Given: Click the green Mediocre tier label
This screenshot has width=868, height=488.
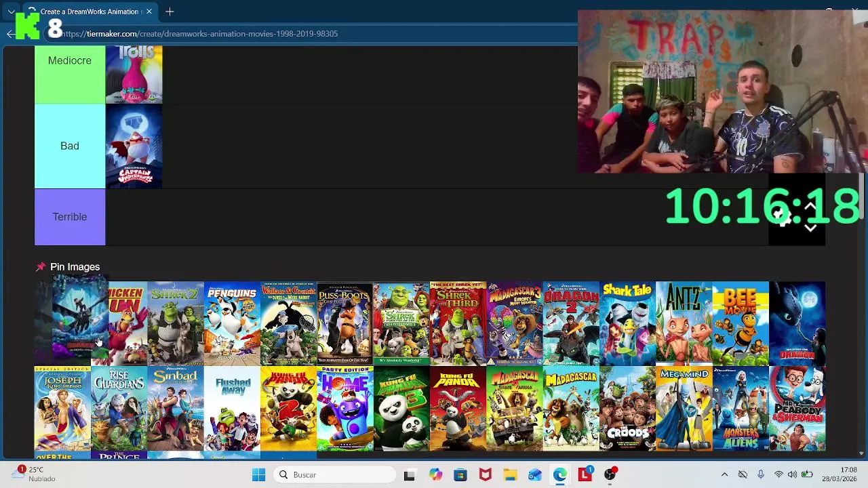Looking at the screenshot, I should (x=70, y=74).
